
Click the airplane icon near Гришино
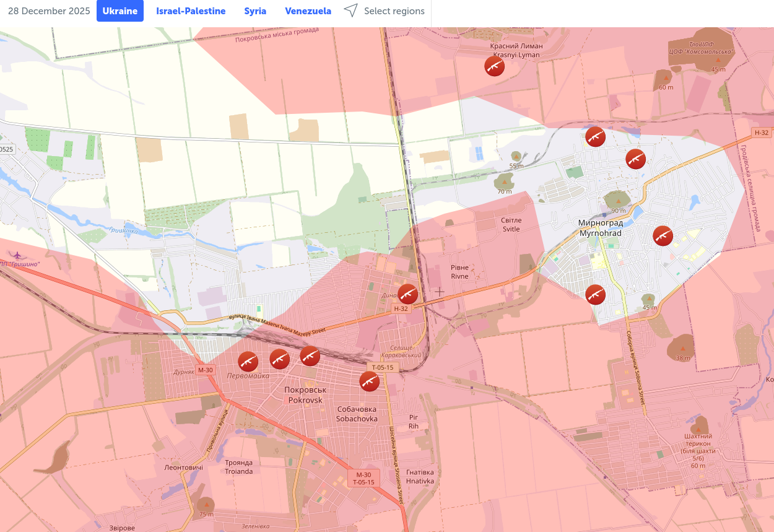click(x=16, y=255)
